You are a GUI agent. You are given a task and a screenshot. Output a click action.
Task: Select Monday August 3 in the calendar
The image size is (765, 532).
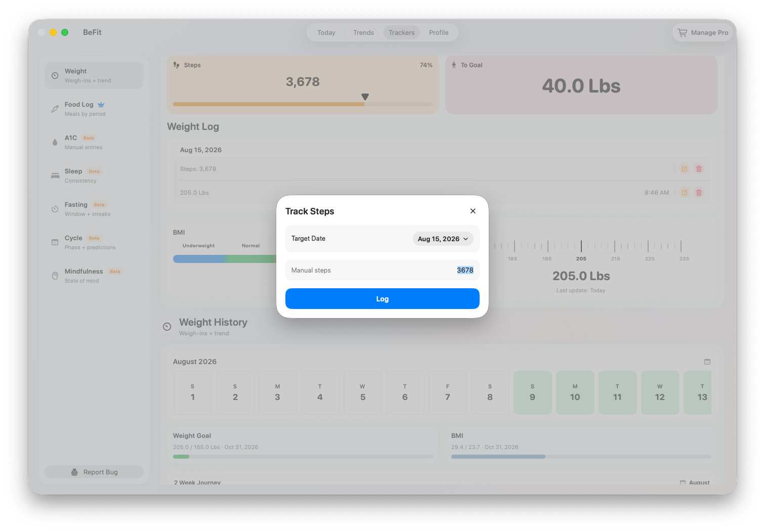(x=278, y=392)
